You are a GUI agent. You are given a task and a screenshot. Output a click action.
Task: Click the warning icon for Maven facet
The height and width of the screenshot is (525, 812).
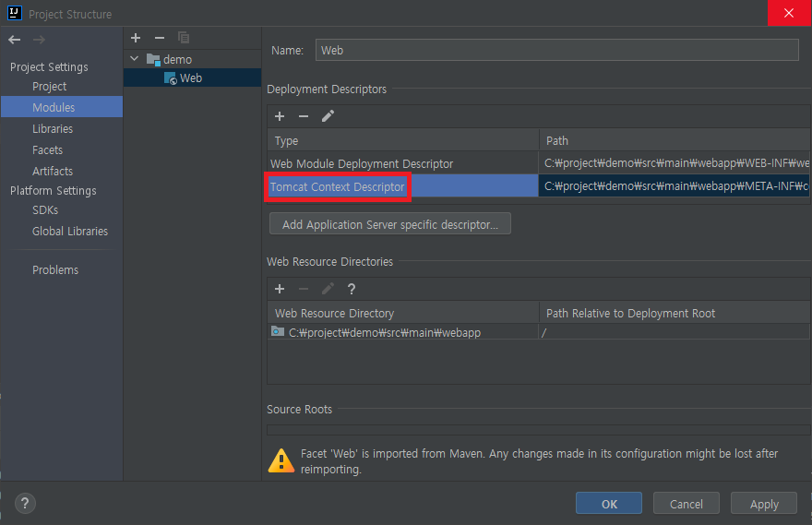point(281,460)
